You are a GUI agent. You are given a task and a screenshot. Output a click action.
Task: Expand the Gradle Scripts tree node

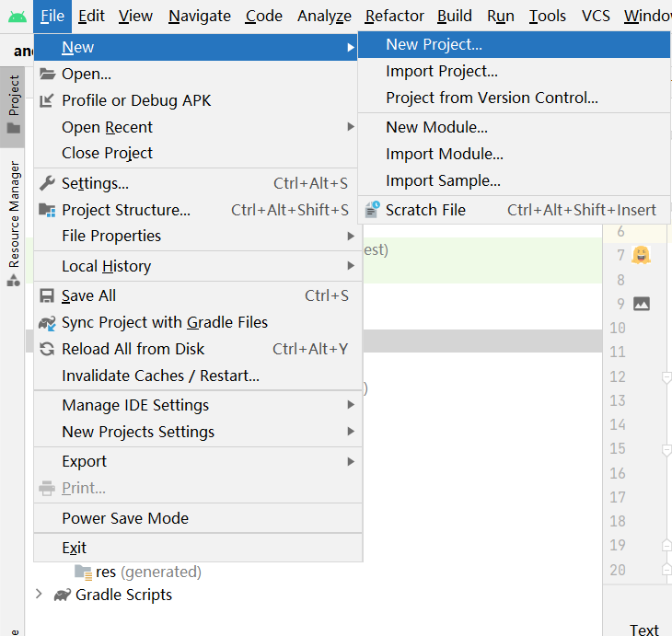39,594
